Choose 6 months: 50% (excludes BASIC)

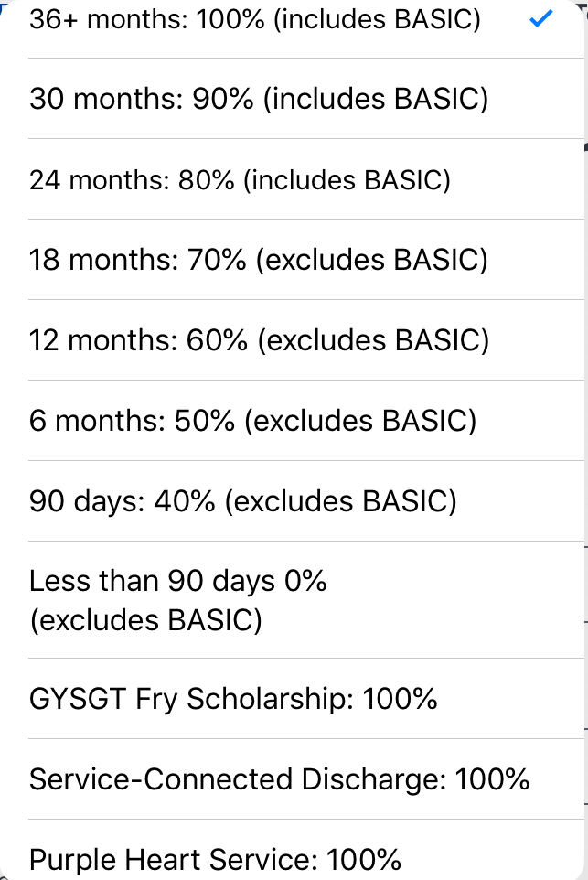click(x=253, y=421)
